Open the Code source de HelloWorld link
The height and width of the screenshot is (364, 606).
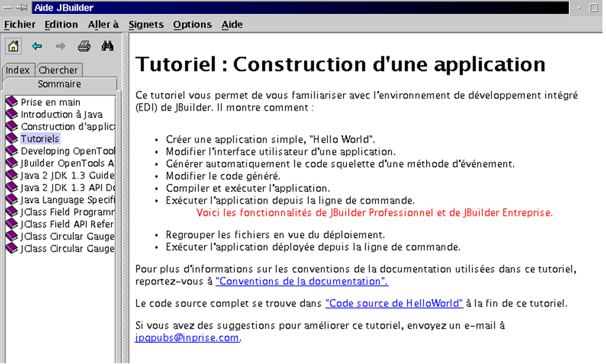[x=394, y=303]
